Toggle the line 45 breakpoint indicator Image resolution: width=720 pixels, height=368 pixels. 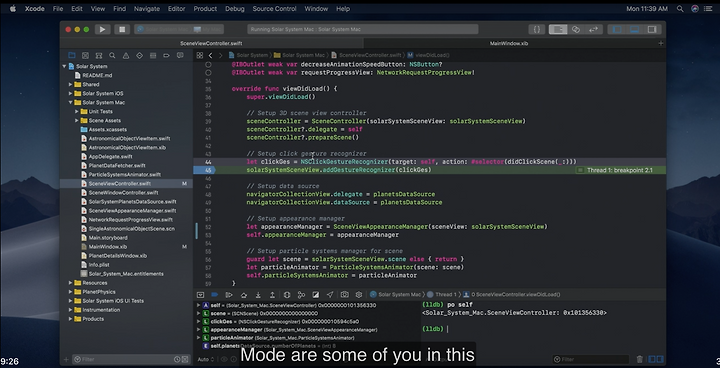coord(204,170)
